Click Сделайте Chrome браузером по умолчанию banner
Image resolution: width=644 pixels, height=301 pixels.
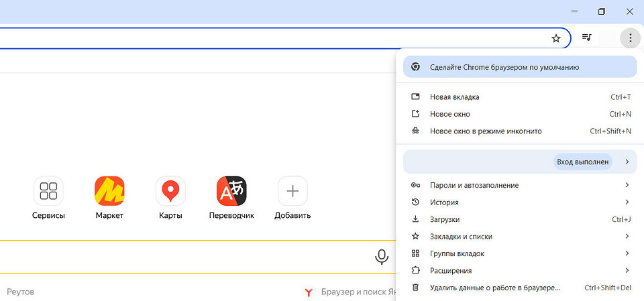pos(520,67)
